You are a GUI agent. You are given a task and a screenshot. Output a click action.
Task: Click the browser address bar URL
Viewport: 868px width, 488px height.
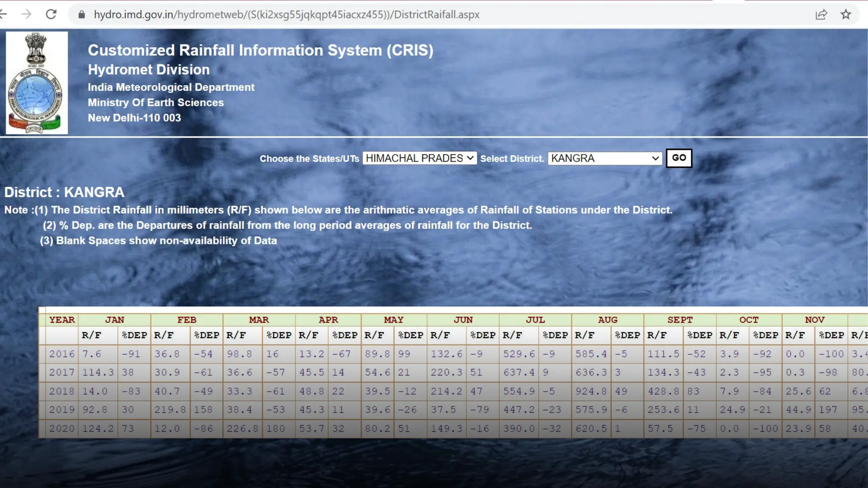pos(287,15)
